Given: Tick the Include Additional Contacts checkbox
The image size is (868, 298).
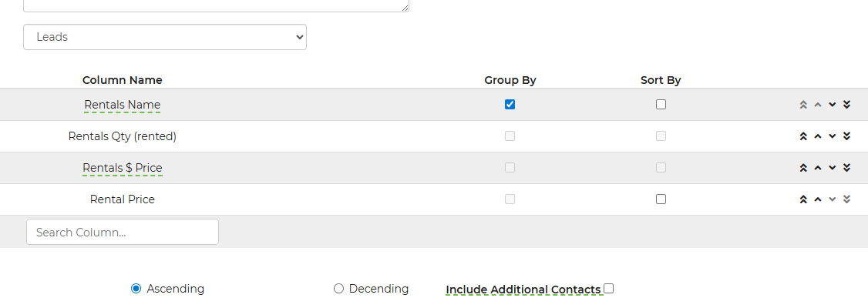Looking at the screenshot, I should click(x=609, y=288).
